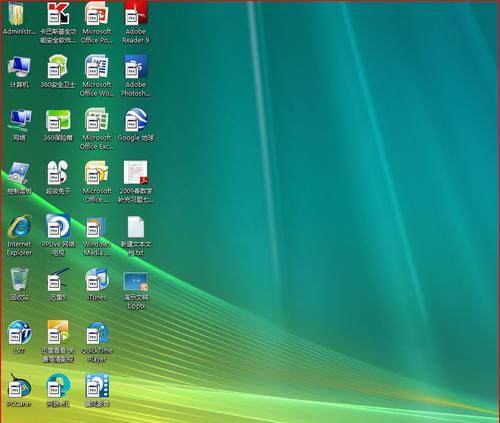Open the 360保险箱 shortcut
500x423 pixels.
(x=58, y=120)
